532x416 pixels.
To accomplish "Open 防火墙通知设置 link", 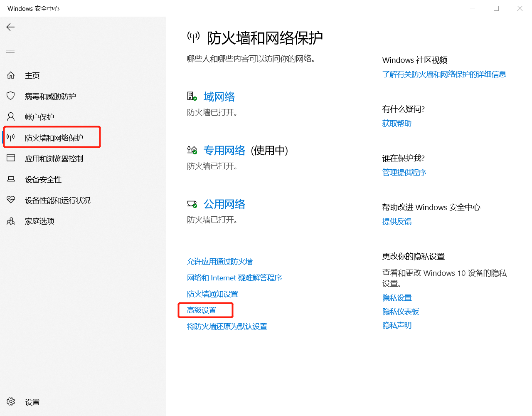I will click(212, 294).
